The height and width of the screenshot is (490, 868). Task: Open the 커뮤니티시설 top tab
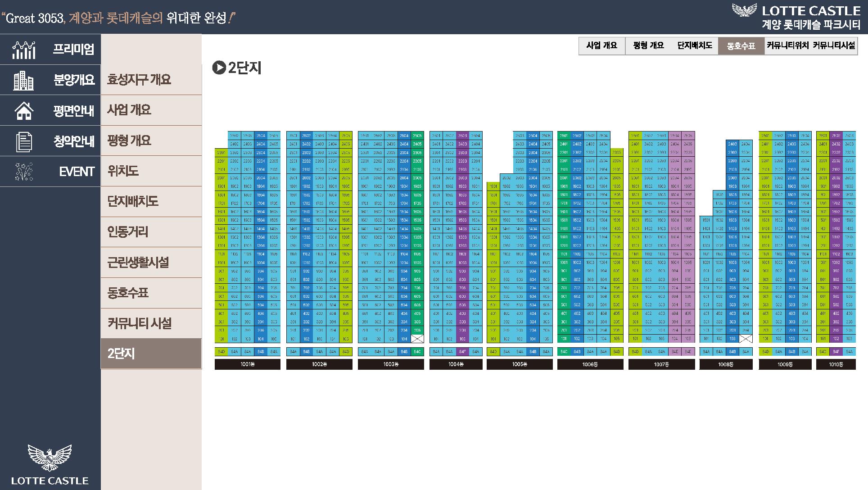tap(834, 46)
